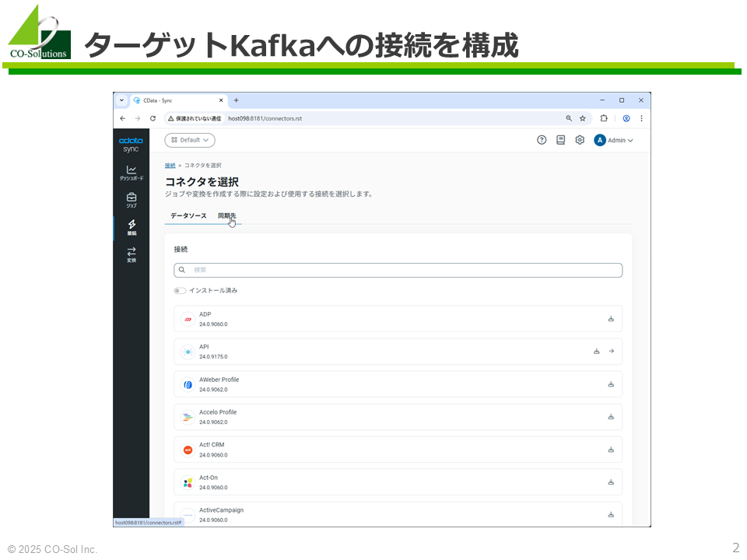Click the browser back arrow
Screen dimensions: 747x560
tap(123, 118)
